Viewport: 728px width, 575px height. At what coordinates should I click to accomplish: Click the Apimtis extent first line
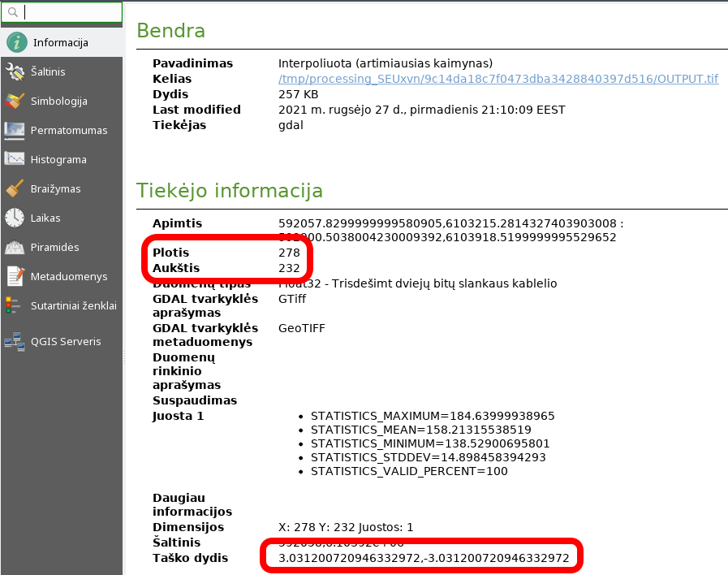pos(450,223)
